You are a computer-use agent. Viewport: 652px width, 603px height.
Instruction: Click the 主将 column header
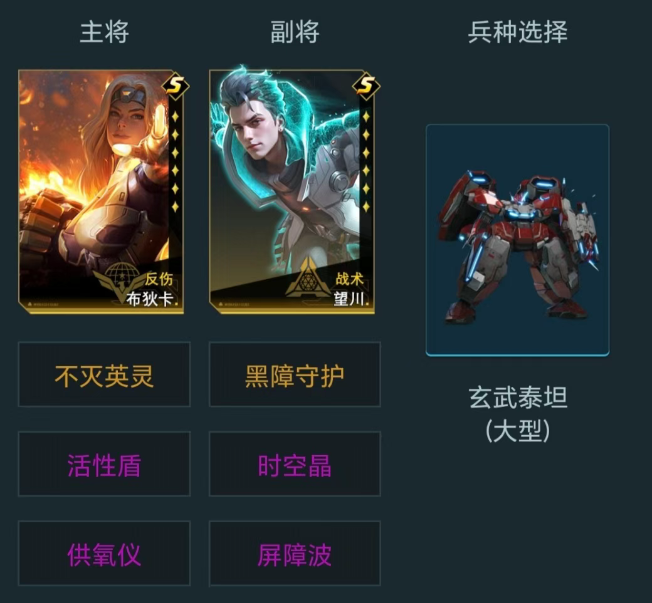(x=104, y=32)
